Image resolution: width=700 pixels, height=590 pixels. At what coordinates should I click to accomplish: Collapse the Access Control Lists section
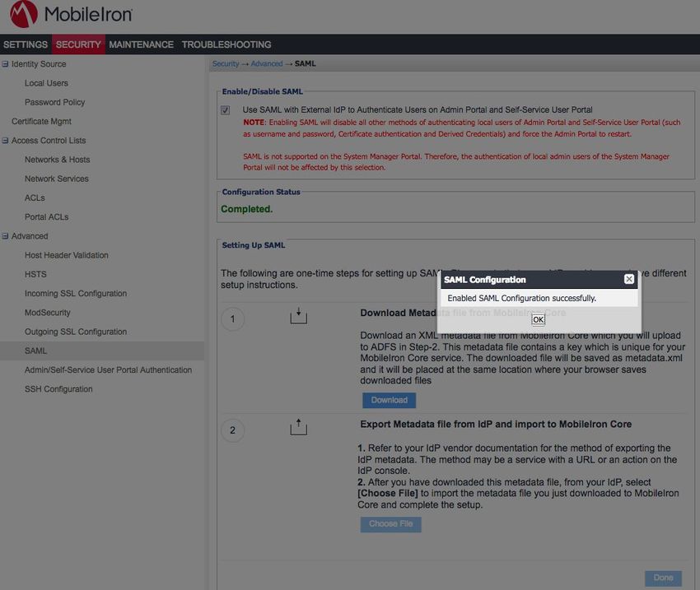6,141
